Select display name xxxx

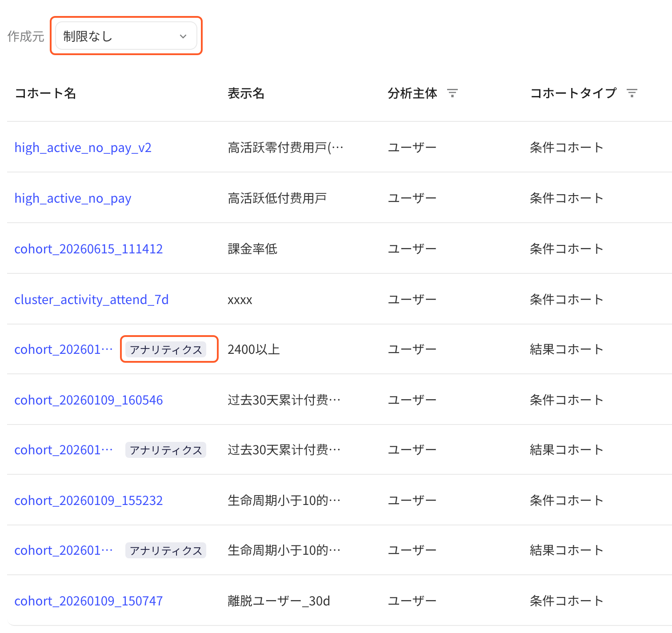pyautogui.click(x=240, y=300)
